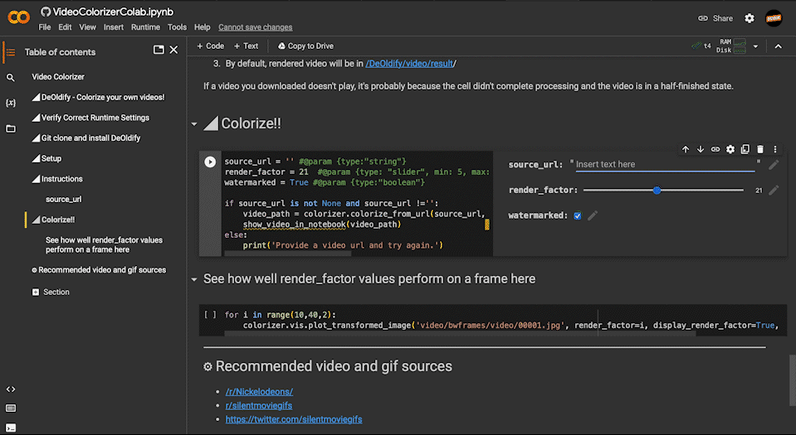The image size is (796, 435).
Task: Open Find and replace search icon
Action: point(11,77)
